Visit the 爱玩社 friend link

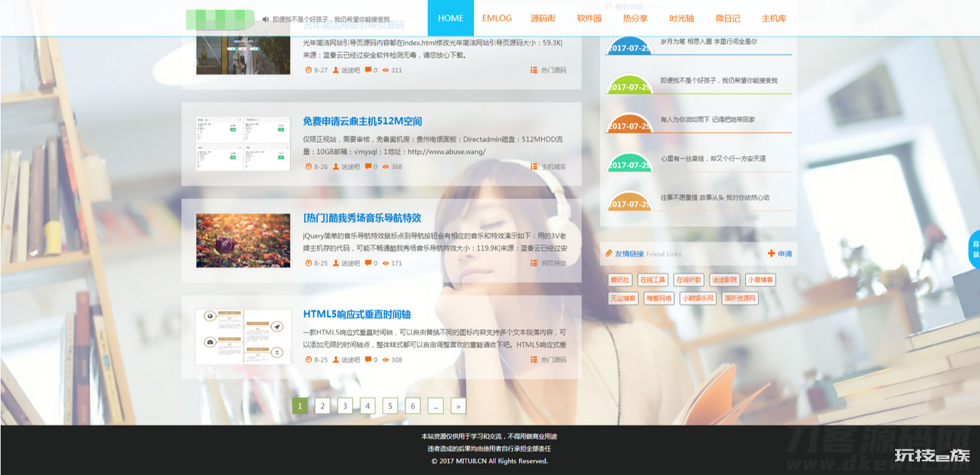coord(620,280)
